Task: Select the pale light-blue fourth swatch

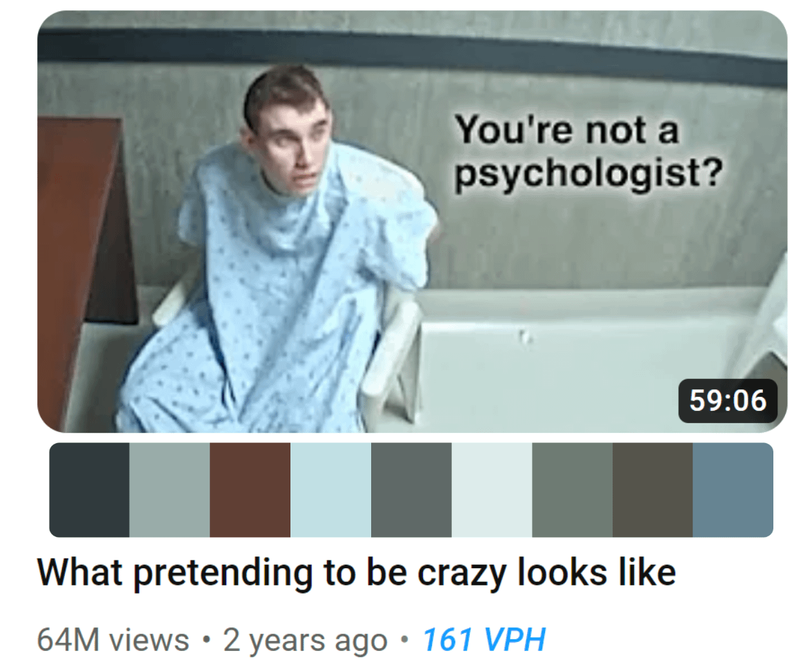Action: (x=330, y=489)
